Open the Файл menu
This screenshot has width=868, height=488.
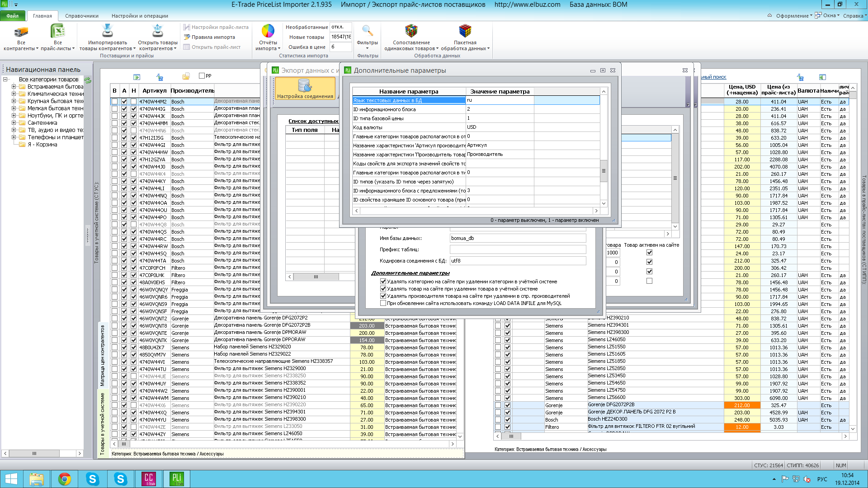13,16
